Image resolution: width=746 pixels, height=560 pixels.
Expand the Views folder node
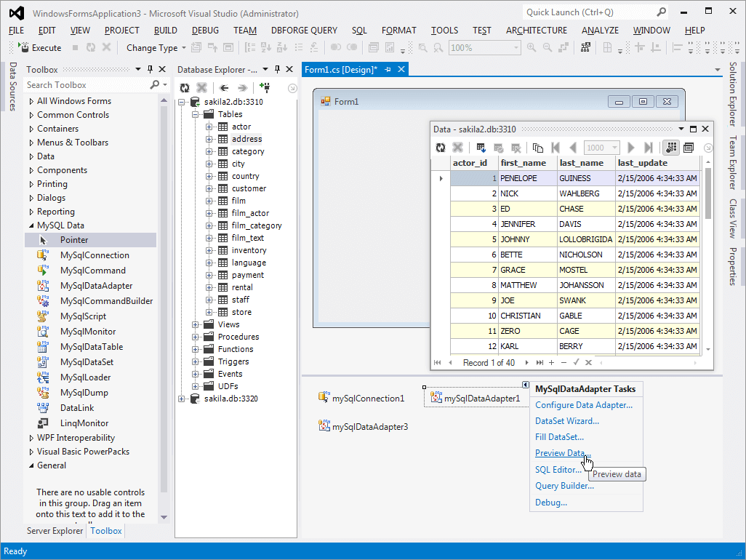195,324
